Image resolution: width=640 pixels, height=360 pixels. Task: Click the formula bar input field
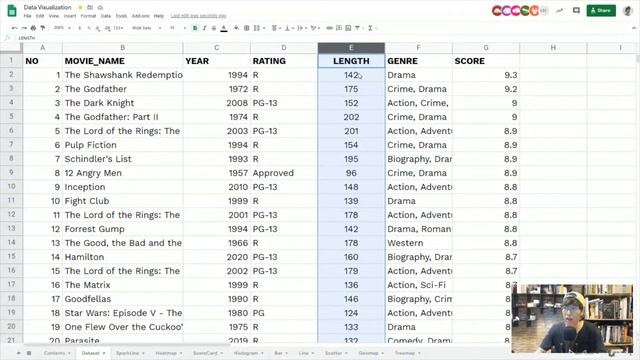click(327, 38)
